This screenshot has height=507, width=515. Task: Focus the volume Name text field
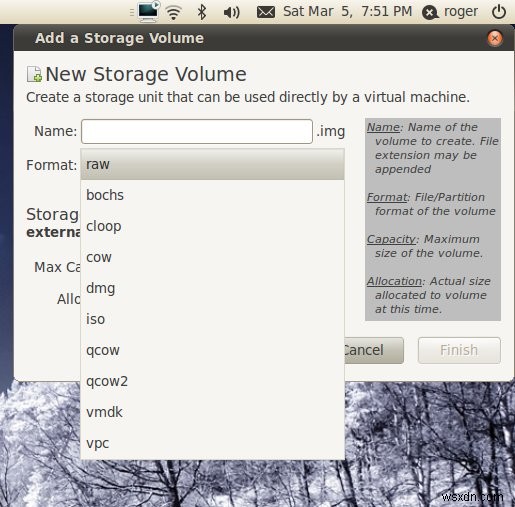(197, 131)
